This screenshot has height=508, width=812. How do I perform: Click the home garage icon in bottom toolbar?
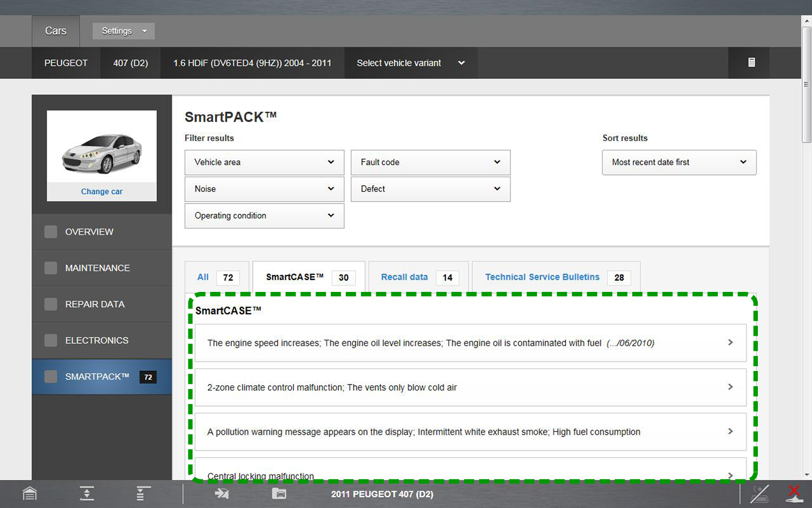(30, 493)
